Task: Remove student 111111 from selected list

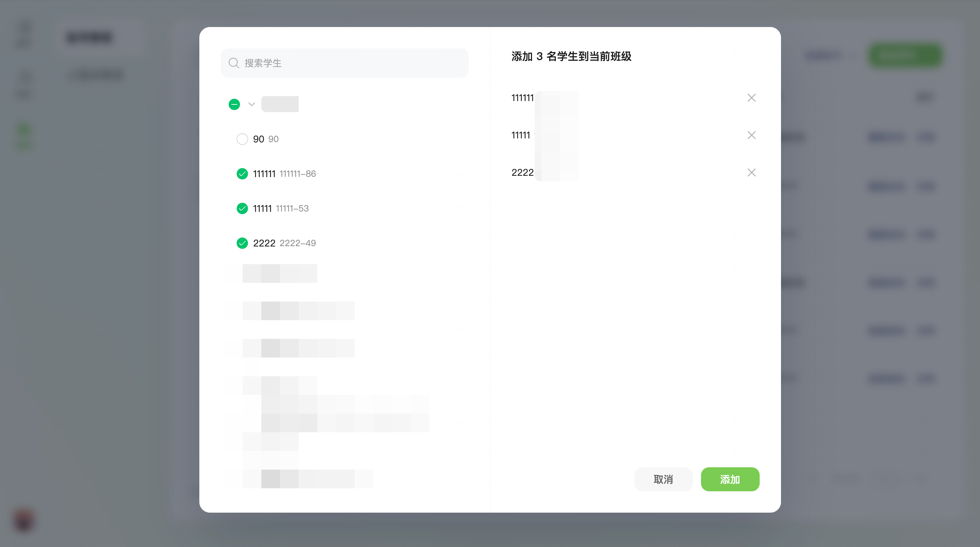Action: coord(751,98)
